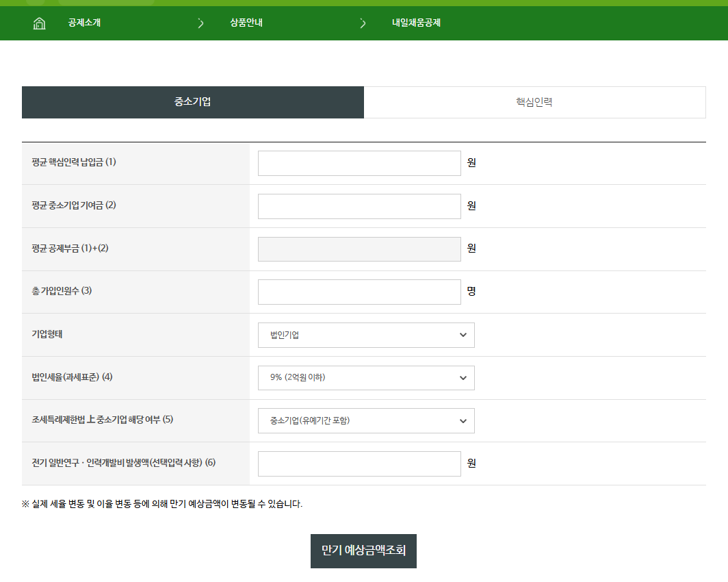
Task: Open the 기업형태 dropdown showing 법인기업
Action: click(366, 335)
